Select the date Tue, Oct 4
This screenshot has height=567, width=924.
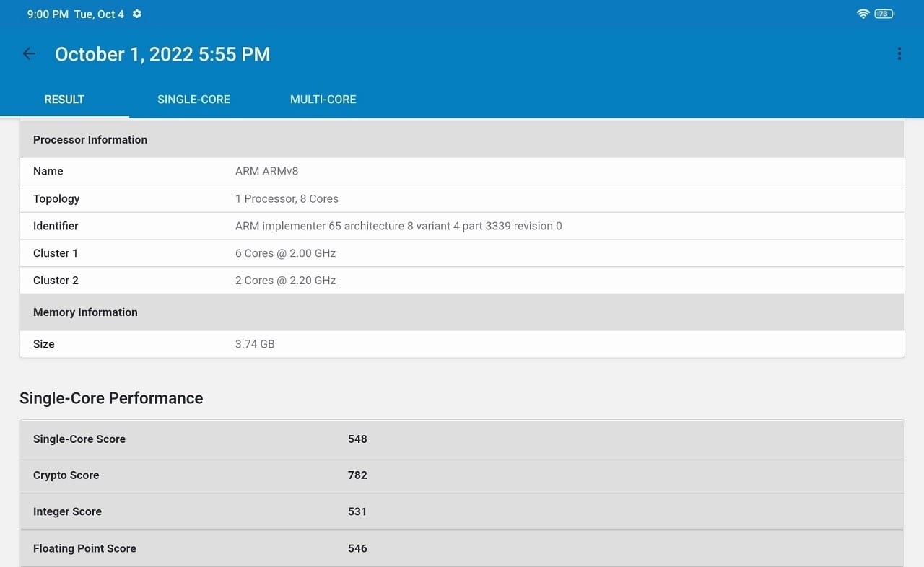click(x=97, y=13)
